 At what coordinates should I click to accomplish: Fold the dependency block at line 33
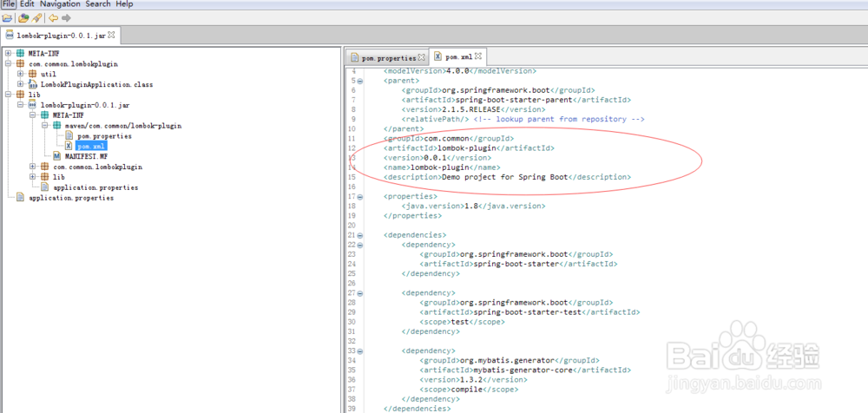360,351
